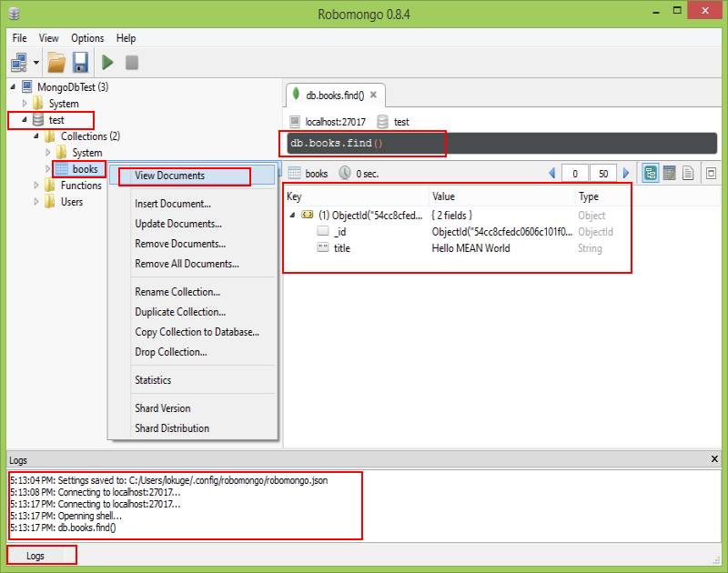This screenshot has width=728, height=573.
Task: Collapse the MongoDbTest connection node
Action: (x=13, y=86)
